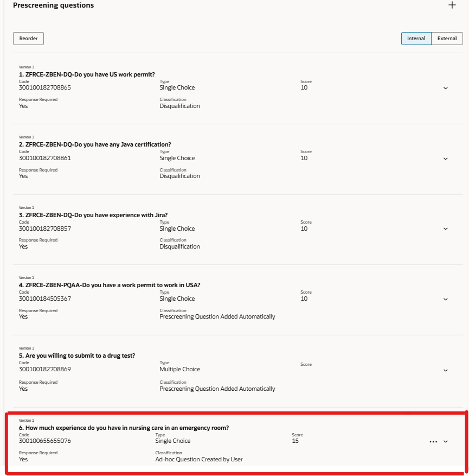Expand the US work permit question details

coord(445,88)
